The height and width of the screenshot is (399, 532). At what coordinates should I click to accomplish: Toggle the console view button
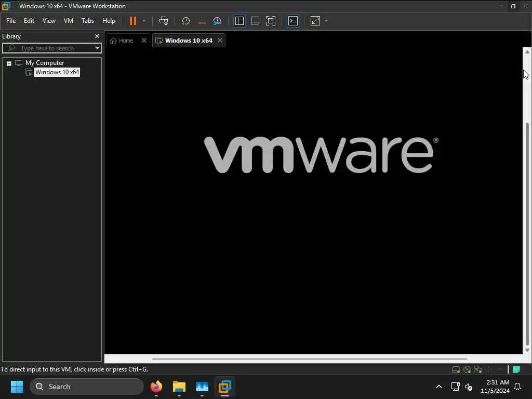(293, 21)
